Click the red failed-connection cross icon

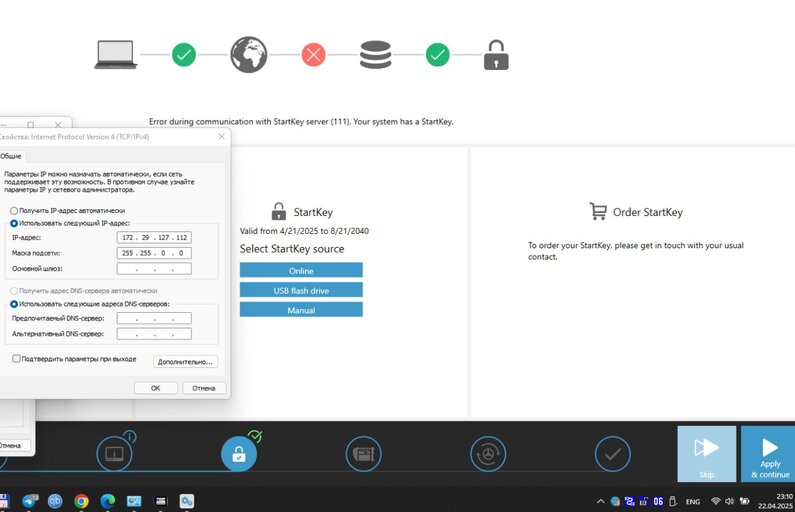[313, 54]
